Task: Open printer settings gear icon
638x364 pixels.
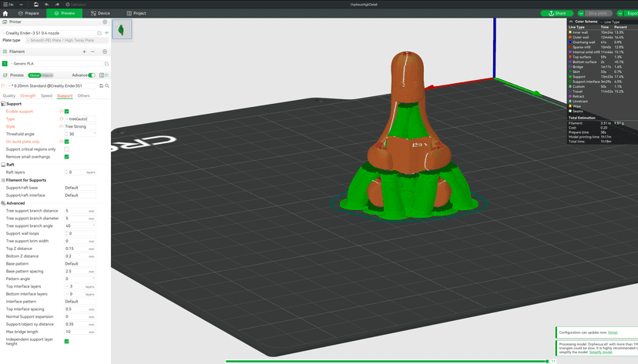Action: [105, 22]
